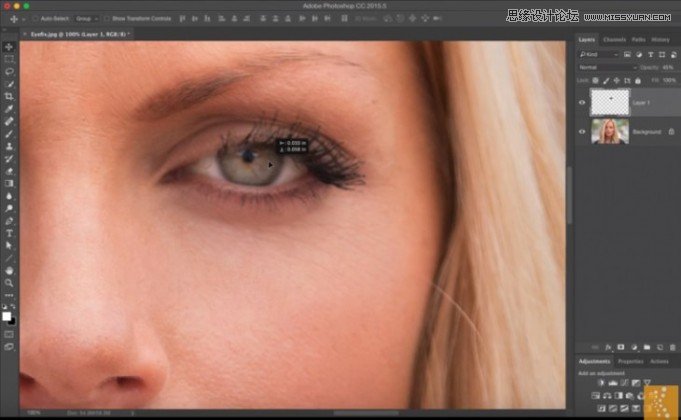This screenshot has width=681, height=420.
Task: Set the foreground color swatch
Action: 6,316
